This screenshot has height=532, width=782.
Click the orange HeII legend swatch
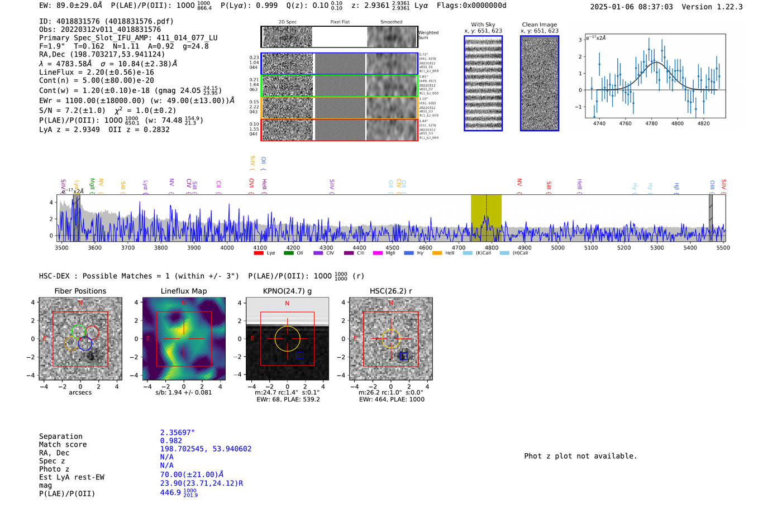point(437,253)
